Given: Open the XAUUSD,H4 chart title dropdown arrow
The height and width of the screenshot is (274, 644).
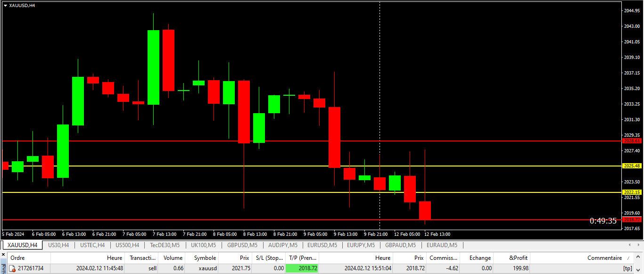Looking at the screenshot, I should click(x=5, y=5).
